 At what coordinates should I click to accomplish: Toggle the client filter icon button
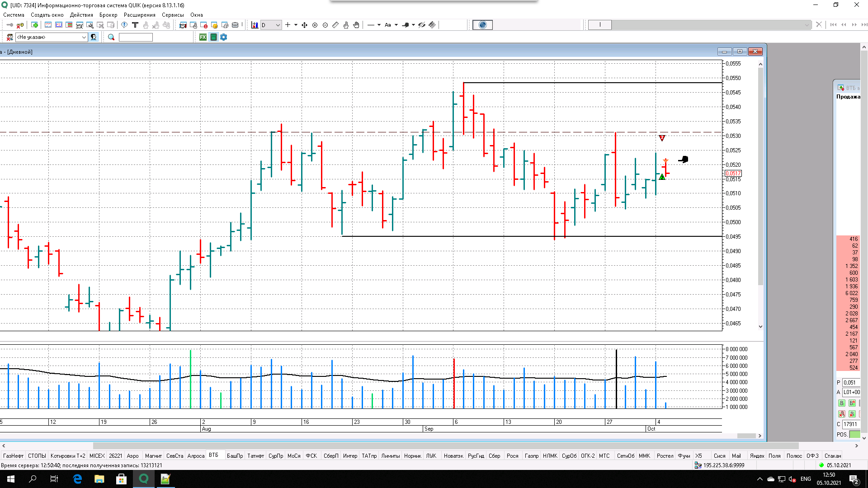tap(94, 37)
